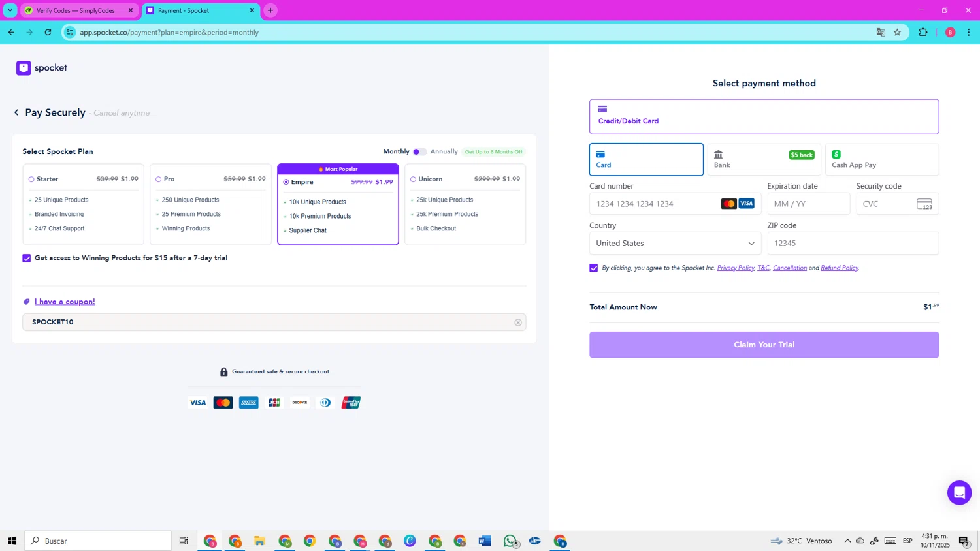Select the Card payment tab

coord(646,160)
